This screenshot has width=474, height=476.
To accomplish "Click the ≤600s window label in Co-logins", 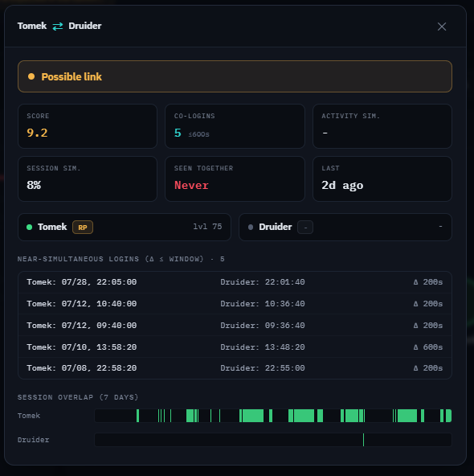I will [199, 134].
